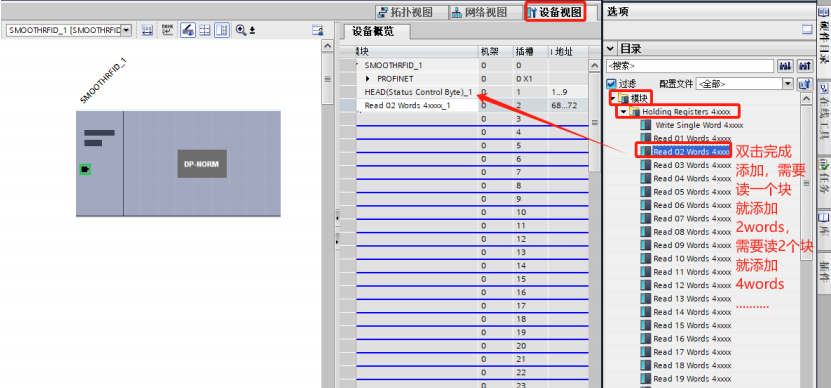This screenshot has height=388, width=831.
Task: Select the HEAD(Status Control Byte)_1 row
Action: (x=418, y=92)
